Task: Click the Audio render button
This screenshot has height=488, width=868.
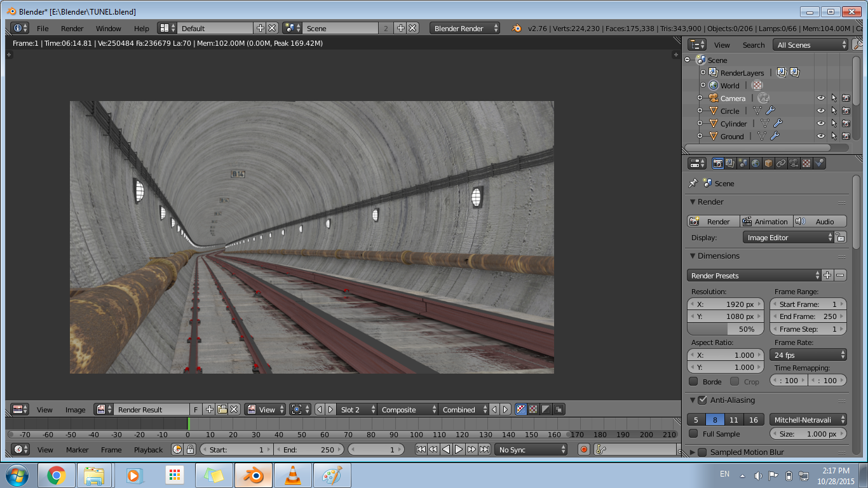Action: pos(820,221)
